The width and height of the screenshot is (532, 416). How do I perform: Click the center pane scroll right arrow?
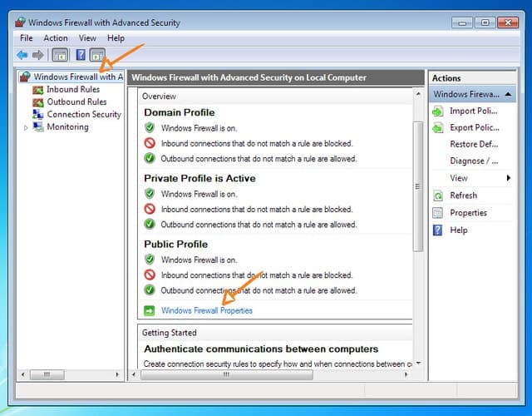(x=406, y=375)
